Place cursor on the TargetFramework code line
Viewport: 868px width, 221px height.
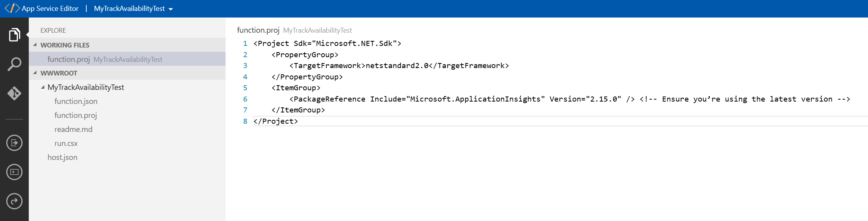tap(399, 66)
